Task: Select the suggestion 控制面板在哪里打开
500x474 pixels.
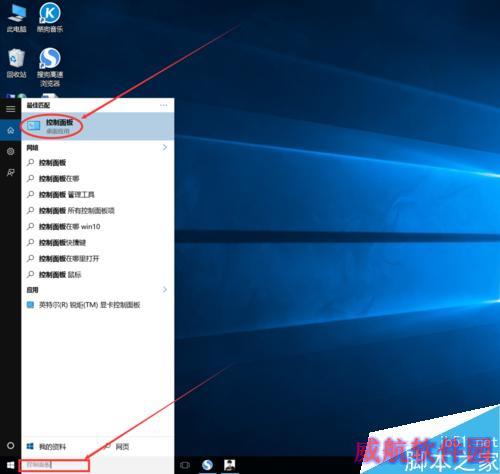Action: pyautogui.click(x=98, y=258)
